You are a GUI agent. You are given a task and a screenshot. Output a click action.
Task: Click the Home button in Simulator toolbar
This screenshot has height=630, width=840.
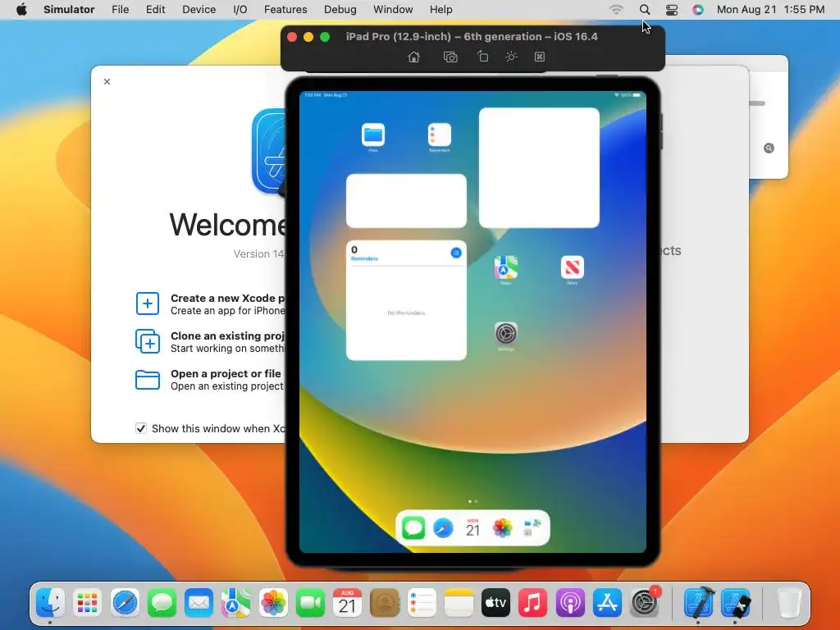(x=413, y=57)
